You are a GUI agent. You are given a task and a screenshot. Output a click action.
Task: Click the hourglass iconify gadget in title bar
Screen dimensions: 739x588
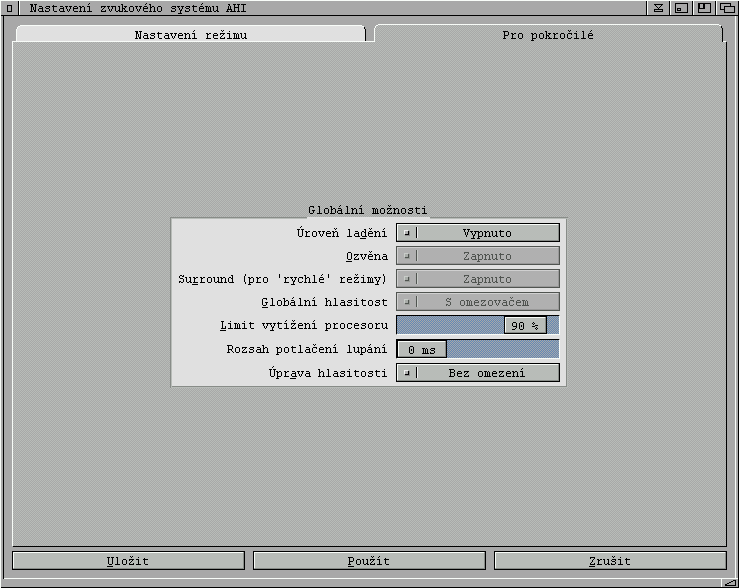(x=659, y=8)
